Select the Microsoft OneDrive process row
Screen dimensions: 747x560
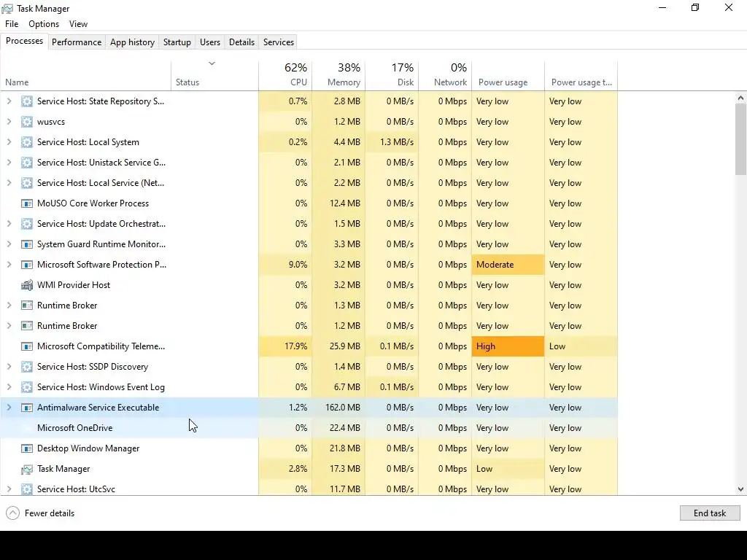pos(309,428)
